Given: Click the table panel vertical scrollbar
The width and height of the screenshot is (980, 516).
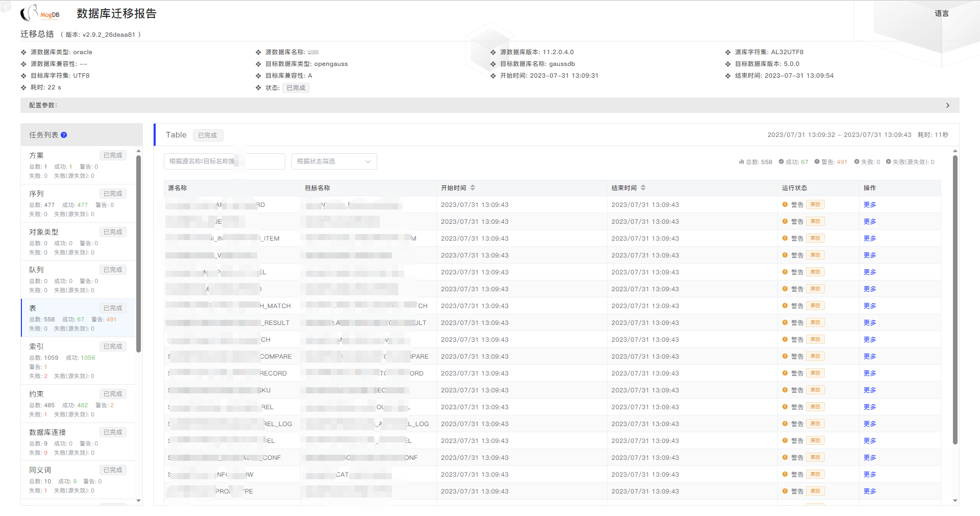Looking at the screenshot, I should (955, 300).
